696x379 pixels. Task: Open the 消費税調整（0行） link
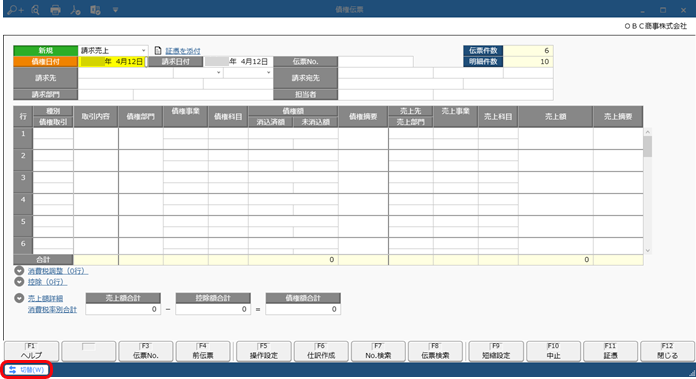58,271
